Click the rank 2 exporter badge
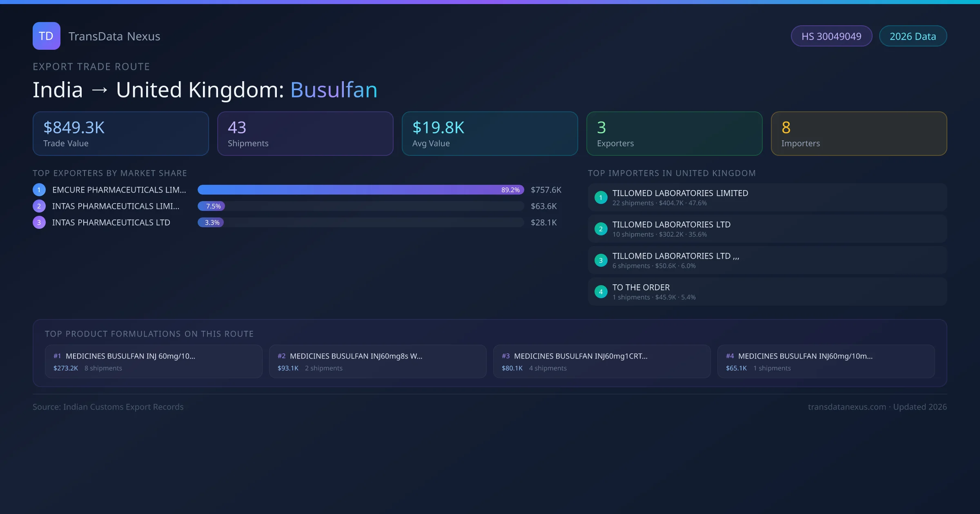 (39, 206)
